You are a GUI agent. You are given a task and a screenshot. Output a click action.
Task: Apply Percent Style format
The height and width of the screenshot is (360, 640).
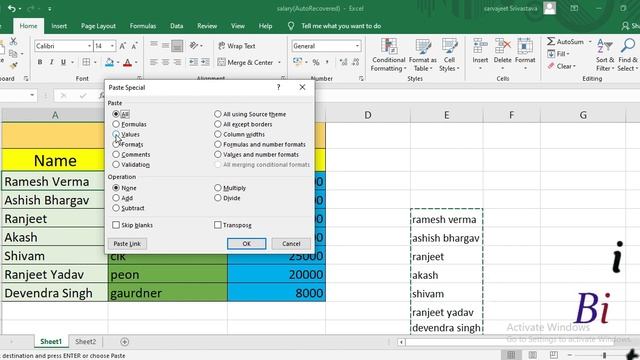click(316, 62)
